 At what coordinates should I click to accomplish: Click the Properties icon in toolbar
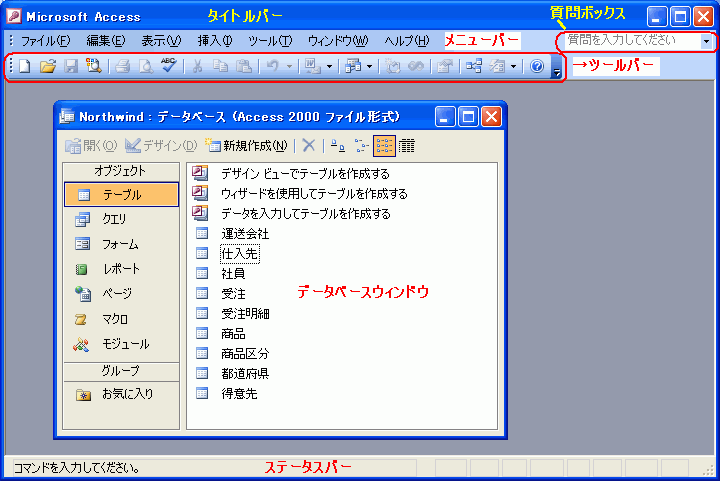(444, 67)
